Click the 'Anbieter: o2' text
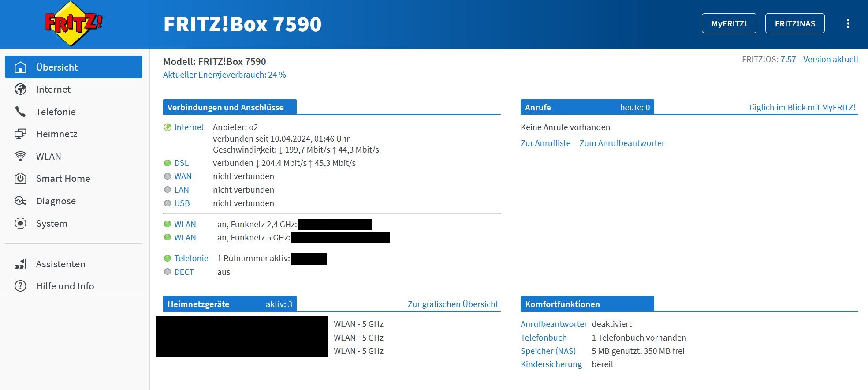This screenshot has height=390, width=868. (235, 127)
